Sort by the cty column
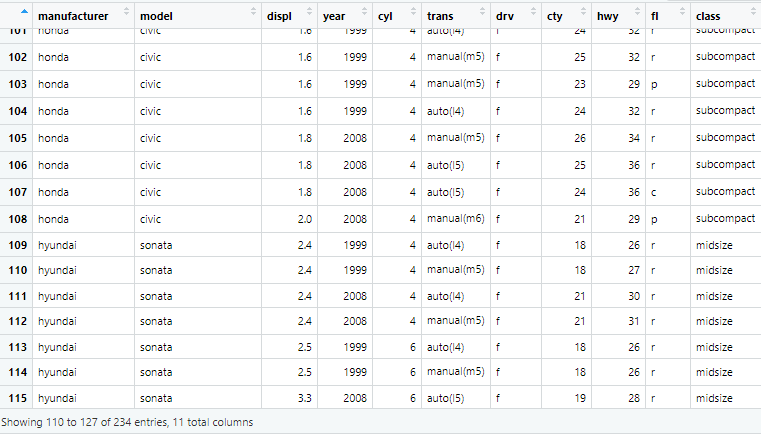Screen dimensions: 761x434 click(x=566, y=16)
